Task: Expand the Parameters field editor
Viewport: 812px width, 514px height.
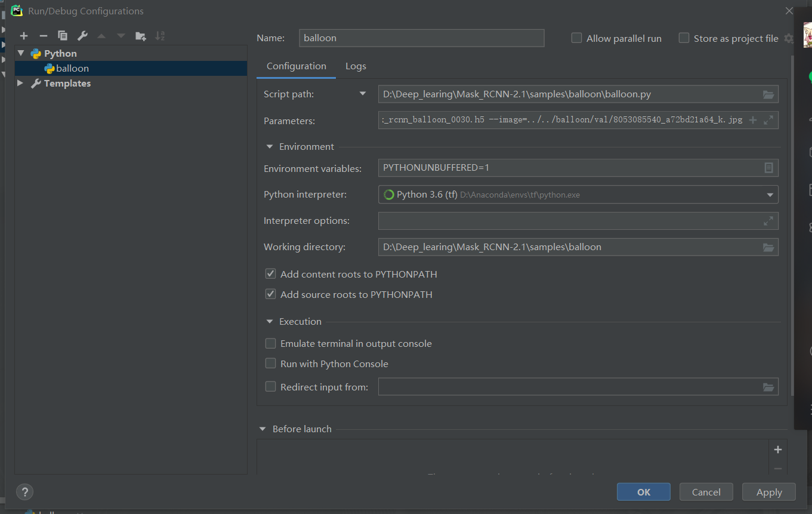Action: click(x=768, y=120)
